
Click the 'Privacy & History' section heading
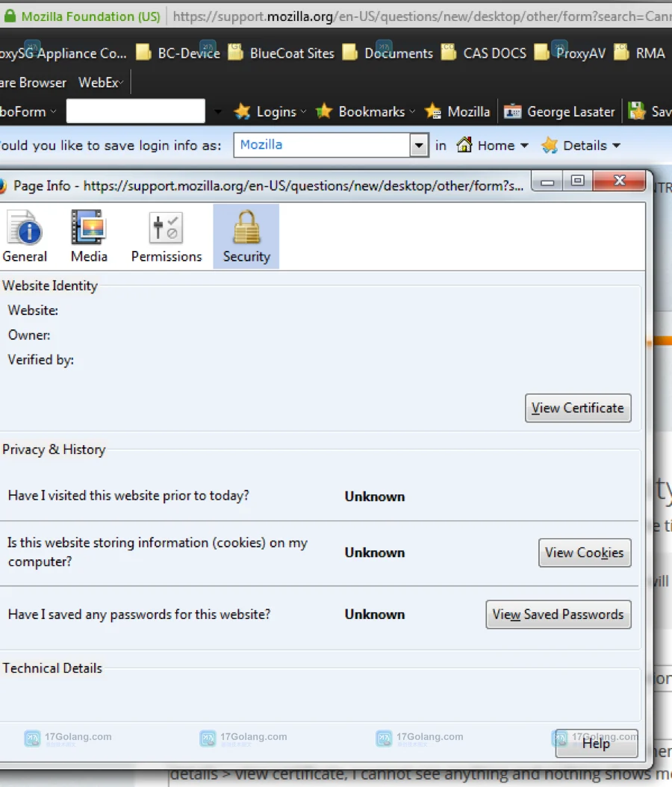point(55,450)
